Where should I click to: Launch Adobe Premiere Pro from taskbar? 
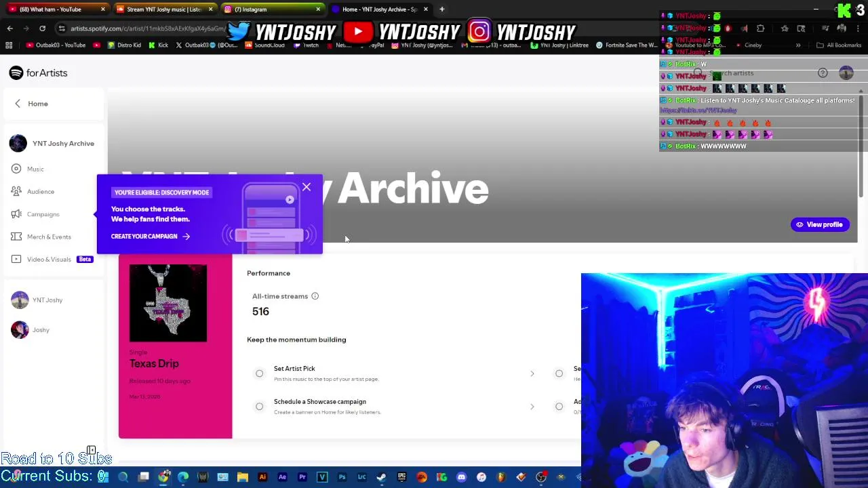pyautogui.click(x=302, y=477)
